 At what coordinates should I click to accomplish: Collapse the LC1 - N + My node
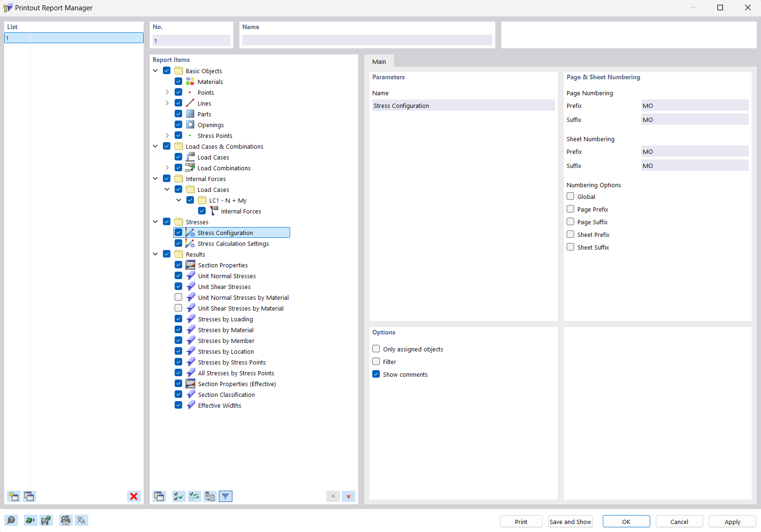[178, 199]
